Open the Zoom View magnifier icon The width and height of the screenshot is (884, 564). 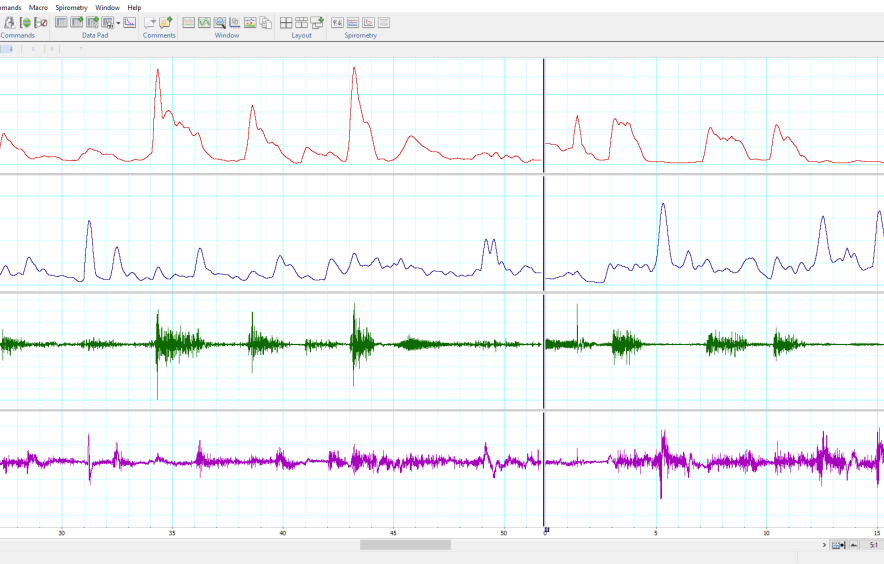coord(219,23)
